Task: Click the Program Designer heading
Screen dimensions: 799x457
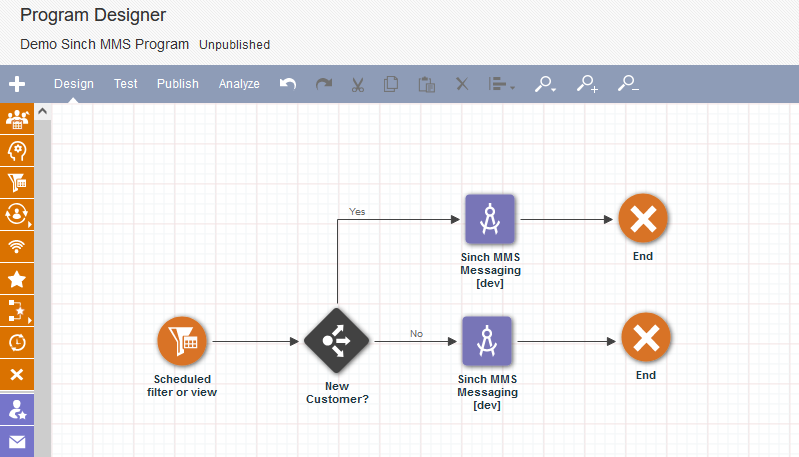Action: click(93, 15)
